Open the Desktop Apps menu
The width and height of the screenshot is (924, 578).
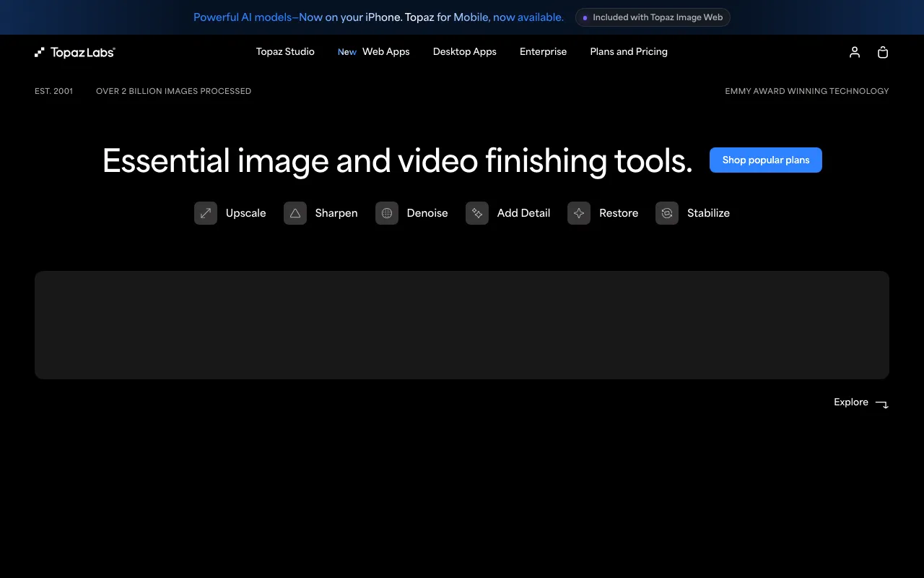click(465, 52)
